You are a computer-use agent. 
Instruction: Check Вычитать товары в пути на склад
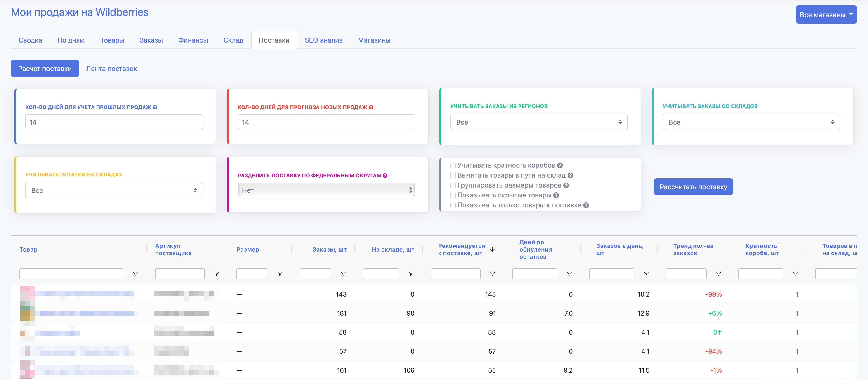(453, 175)
